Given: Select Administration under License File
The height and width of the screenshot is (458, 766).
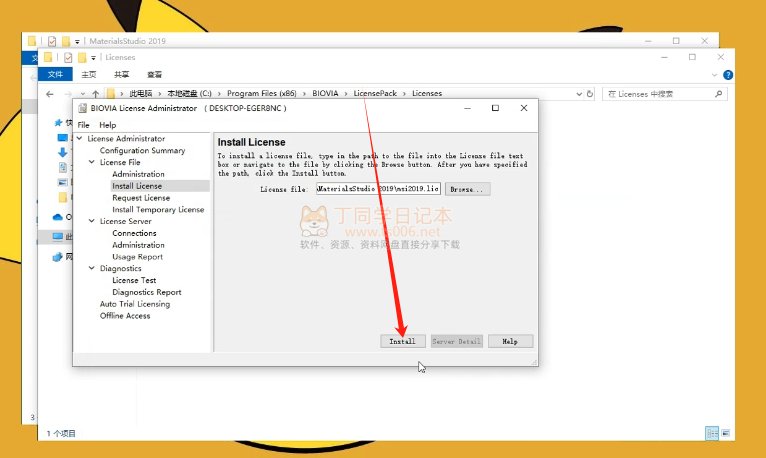Looking at the screenshot, I should [138, 174].
